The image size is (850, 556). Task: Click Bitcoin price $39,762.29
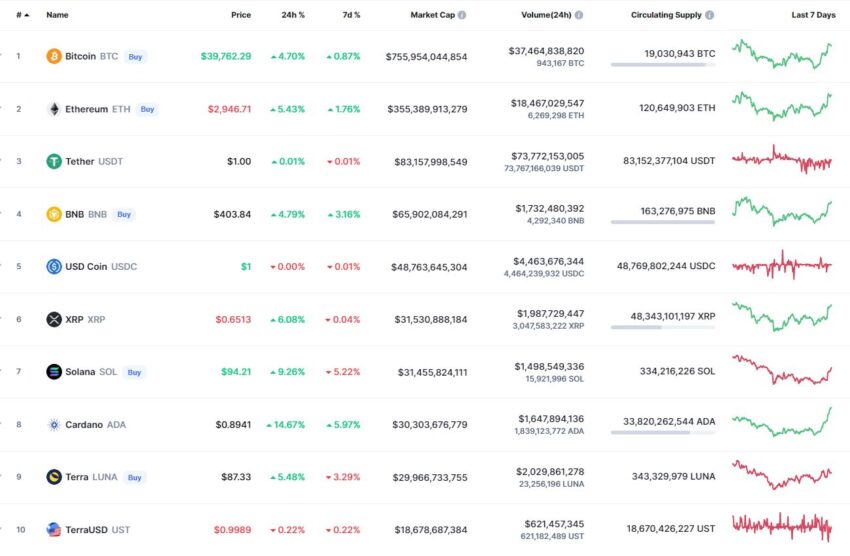226,56
